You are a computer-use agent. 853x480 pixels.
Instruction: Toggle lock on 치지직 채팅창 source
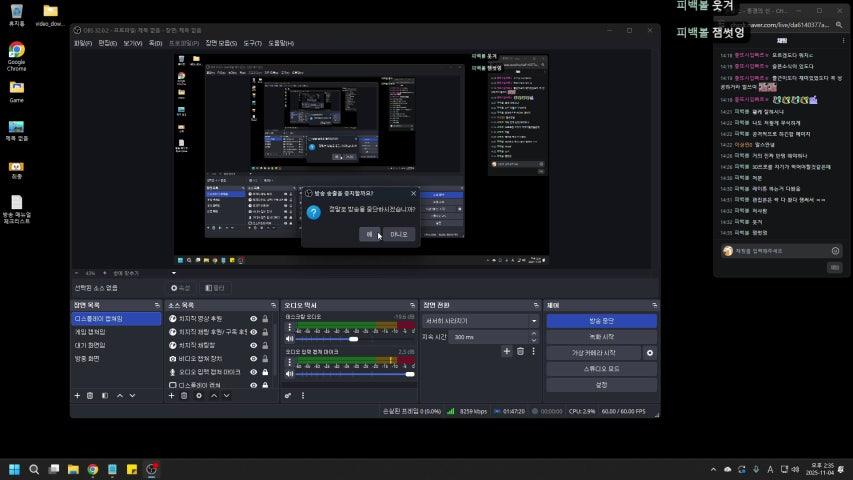[265, 345]
